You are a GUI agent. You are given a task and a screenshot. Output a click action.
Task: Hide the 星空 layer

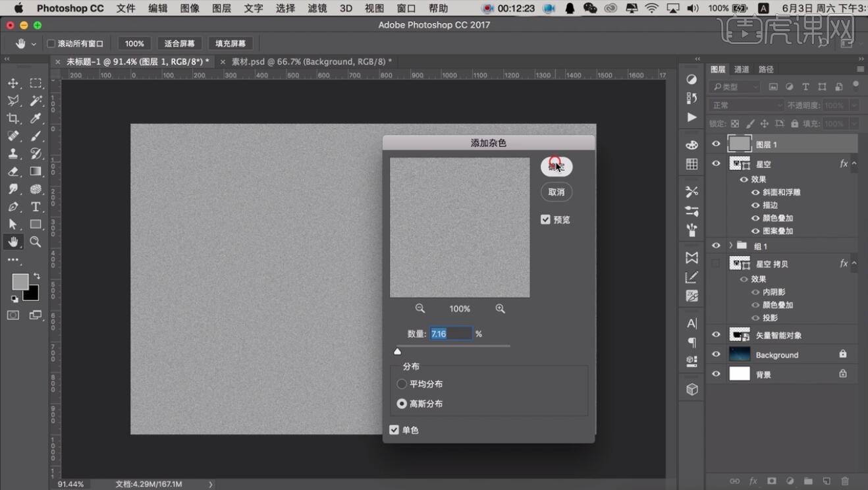click(716, 163)
